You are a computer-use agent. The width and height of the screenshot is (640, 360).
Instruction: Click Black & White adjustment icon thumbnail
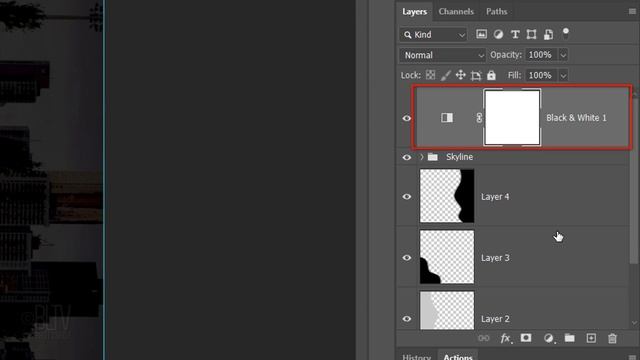(447, 118)
